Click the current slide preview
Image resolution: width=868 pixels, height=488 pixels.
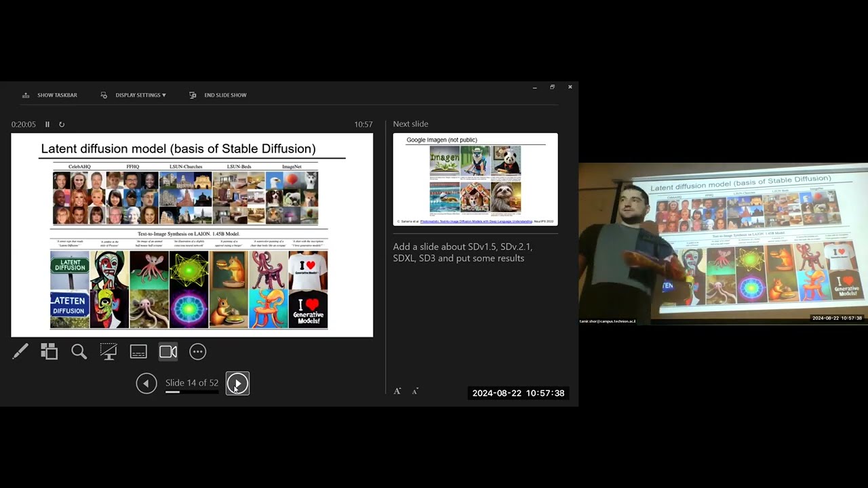point(192,235)
